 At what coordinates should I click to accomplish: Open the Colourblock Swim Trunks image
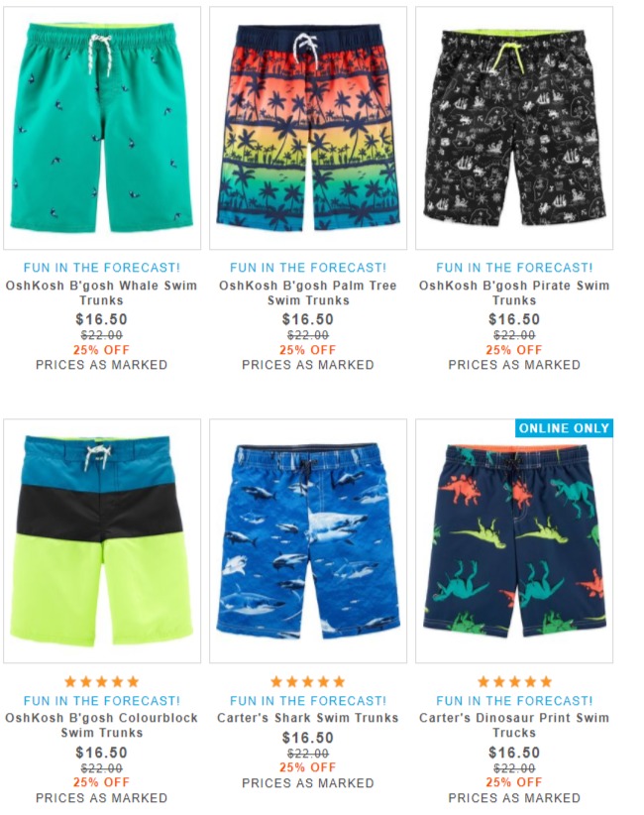tap(102, 541)
